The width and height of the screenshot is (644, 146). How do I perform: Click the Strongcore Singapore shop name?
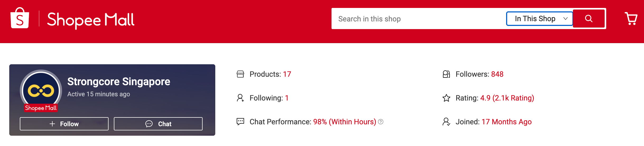[x=119, y=81]
